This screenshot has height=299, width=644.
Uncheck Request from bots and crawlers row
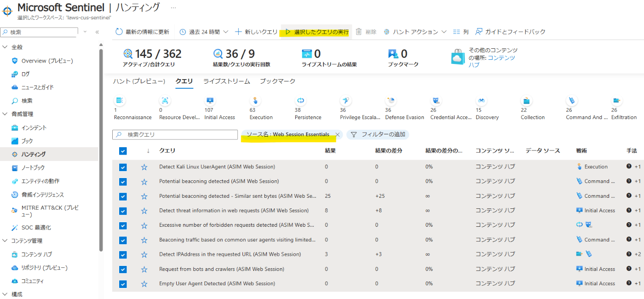123,269
